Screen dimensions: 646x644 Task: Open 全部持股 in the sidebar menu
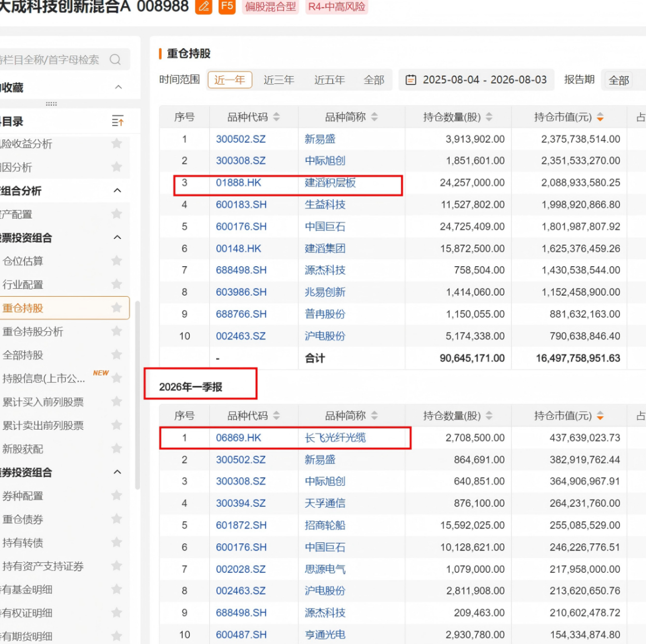pyautogui.click(x=23, y=355)
